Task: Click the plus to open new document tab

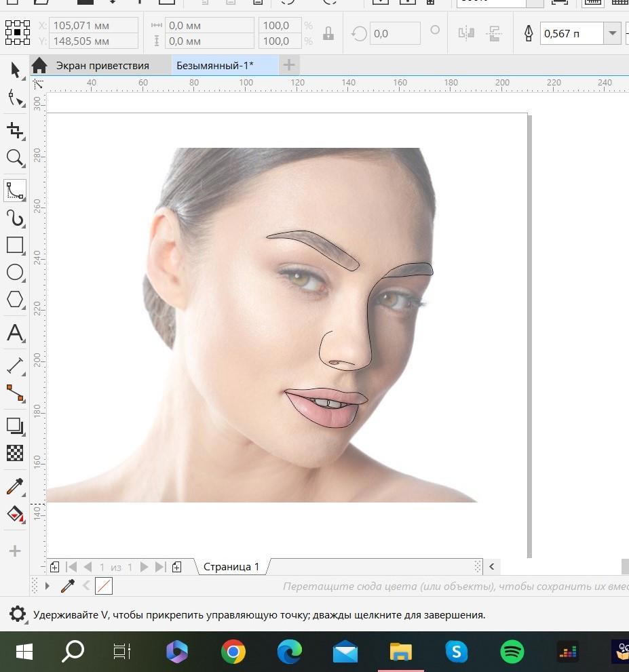Action: coord(289,65)
